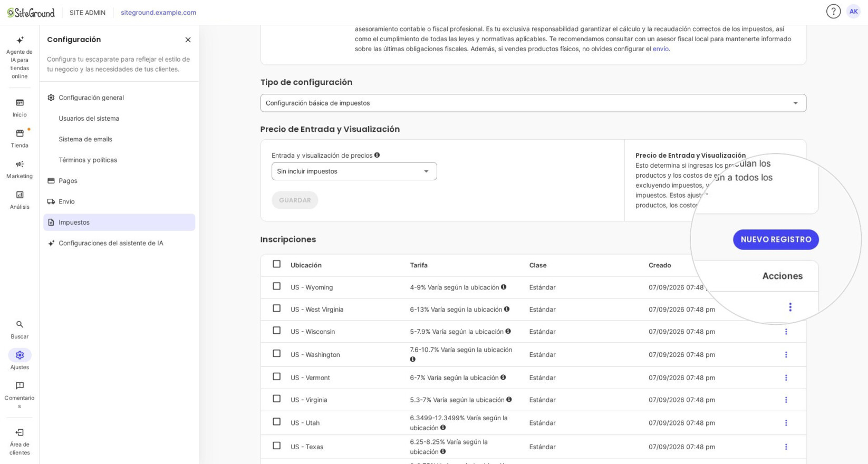
Task: Go to Área de clientes
Action: click(20, 441)
